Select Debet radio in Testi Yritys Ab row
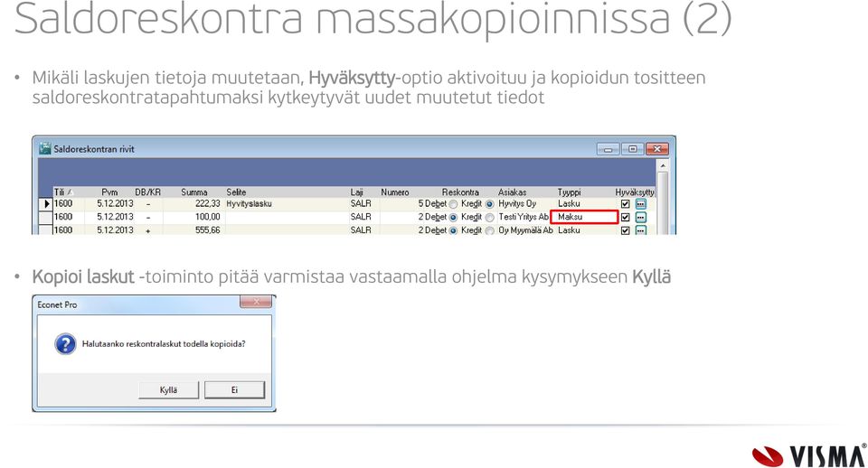The image size is (868, 468). coord(453,218)
